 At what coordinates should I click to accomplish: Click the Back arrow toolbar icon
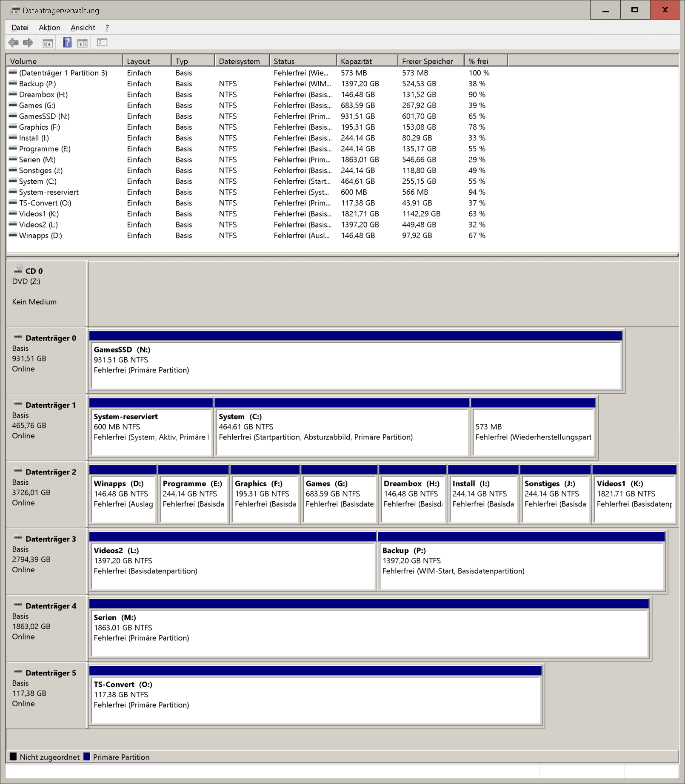click(x=14, y=43)
